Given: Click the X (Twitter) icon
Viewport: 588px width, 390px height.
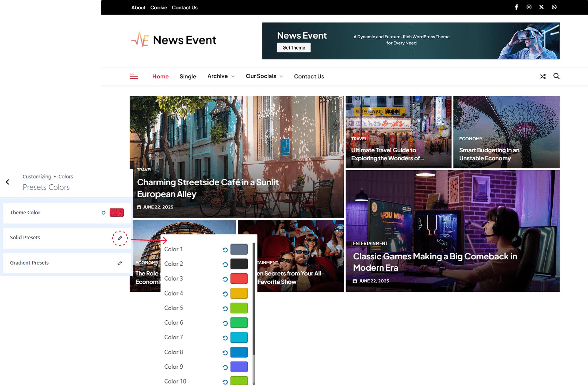Looking at the screenshot, I should click(541, 7).
